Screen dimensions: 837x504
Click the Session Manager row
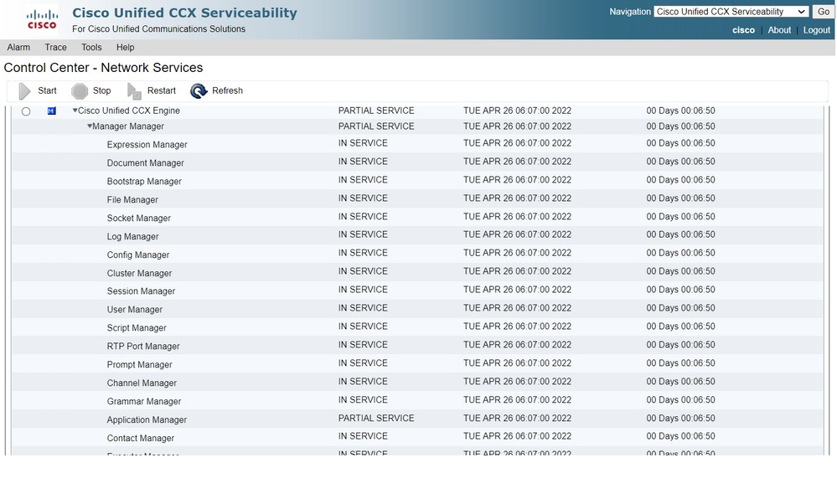click(x=417, y=291)
